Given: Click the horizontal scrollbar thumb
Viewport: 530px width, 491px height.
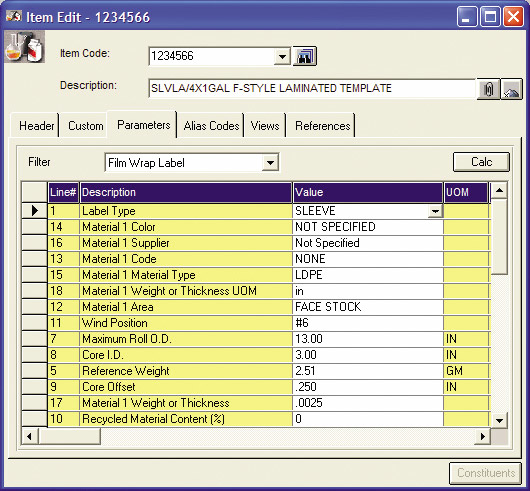Looking at the screenshot, I should (70, 436).
